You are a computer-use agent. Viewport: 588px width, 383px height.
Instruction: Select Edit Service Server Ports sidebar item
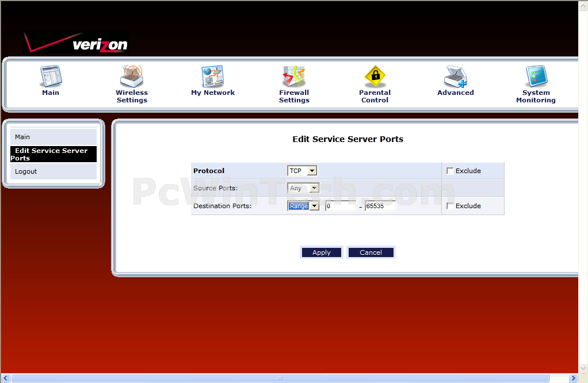pyautogui.click(x=54, y=154)
